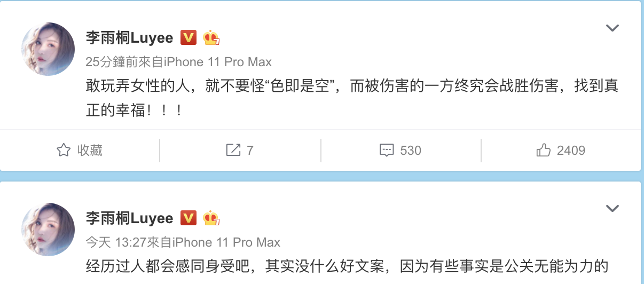
Task: Click the verified V badge on second post
Action: click(x=189, y=218)
